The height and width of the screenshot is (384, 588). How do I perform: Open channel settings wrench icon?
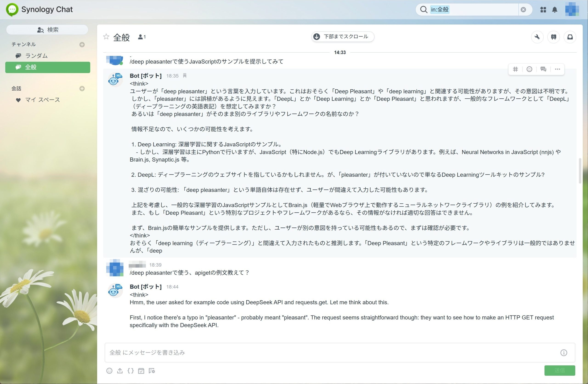click(537, 37)
